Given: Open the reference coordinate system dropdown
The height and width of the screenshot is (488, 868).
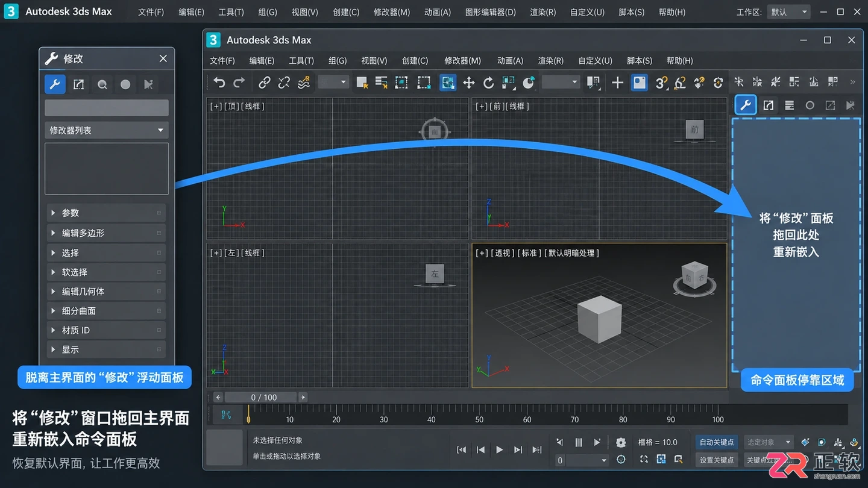Looking at the screenshot, I should [x=560, y=83].
